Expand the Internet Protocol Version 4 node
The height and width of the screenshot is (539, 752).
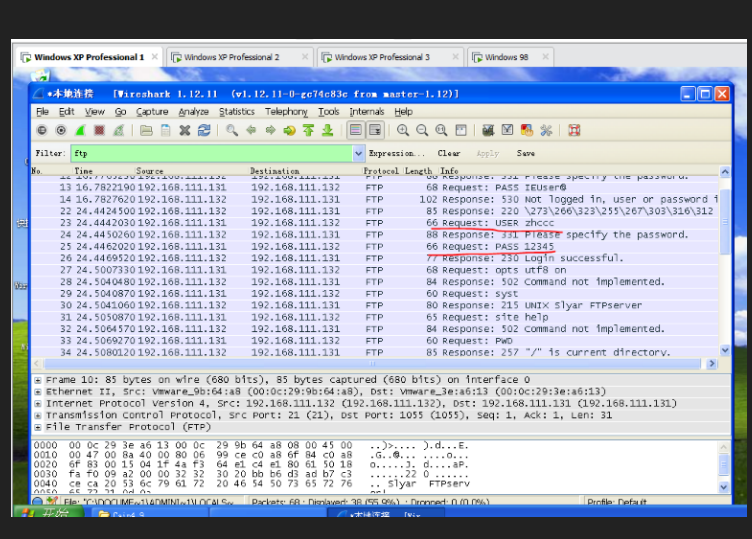tap(38, 403)
